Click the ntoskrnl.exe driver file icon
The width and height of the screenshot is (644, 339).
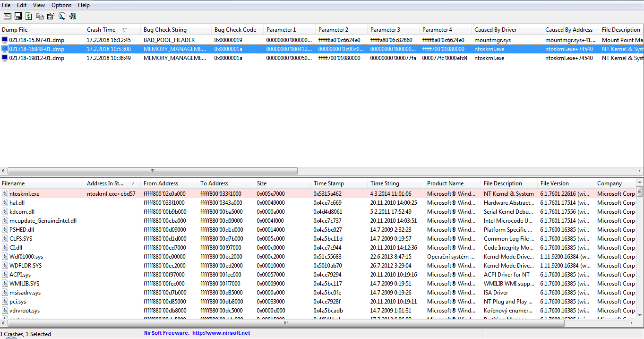coord(5,194)
